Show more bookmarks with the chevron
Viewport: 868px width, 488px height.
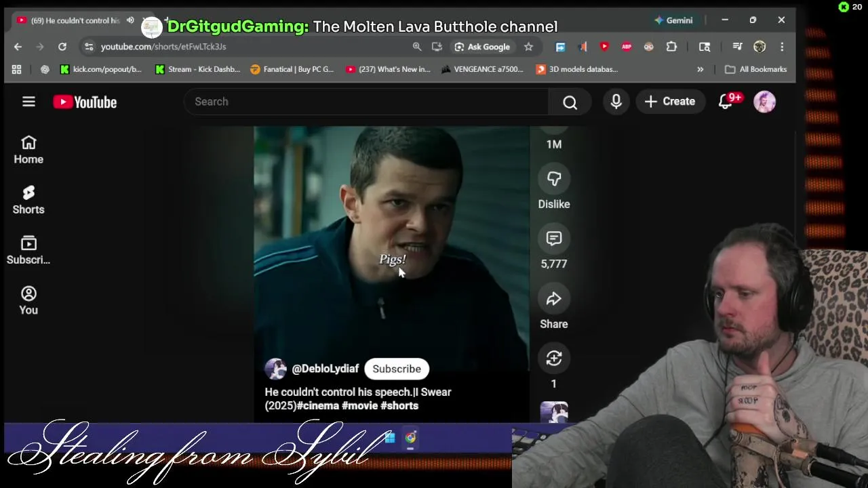pyautogui.click(x=700, y=69)
